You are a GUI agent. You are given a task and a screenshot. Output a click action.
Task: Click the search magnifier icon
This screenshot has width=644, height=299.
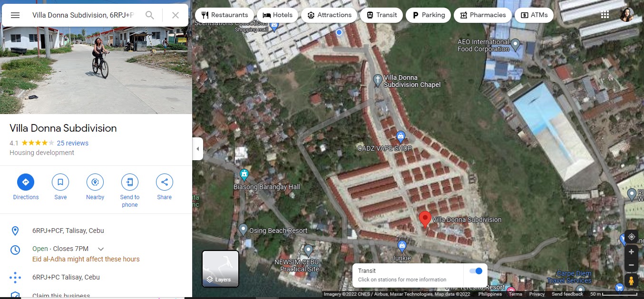pyautogui.click(x=150, y=15)
